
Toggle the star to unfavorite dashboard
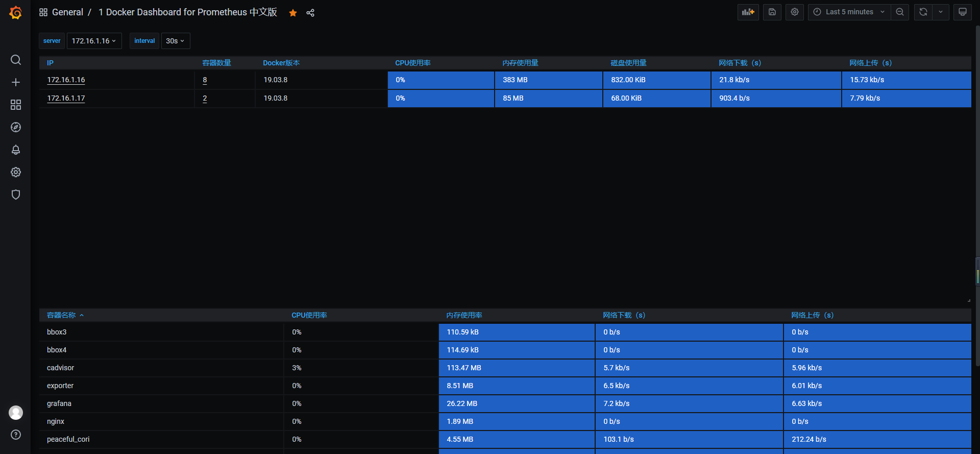(293, 13)
